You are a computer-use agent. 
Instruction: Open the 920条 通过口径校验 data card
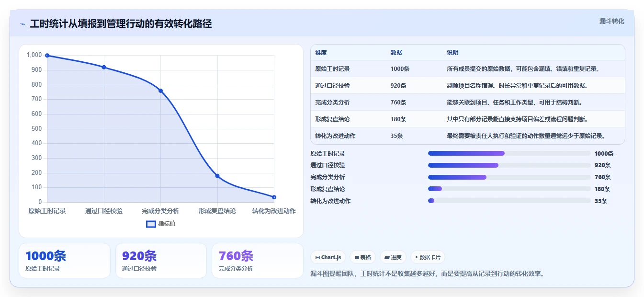click(x=161, y=261)
